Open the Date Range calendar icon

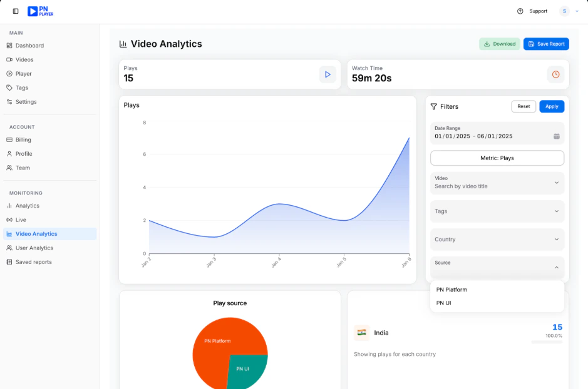click(557, 136)
